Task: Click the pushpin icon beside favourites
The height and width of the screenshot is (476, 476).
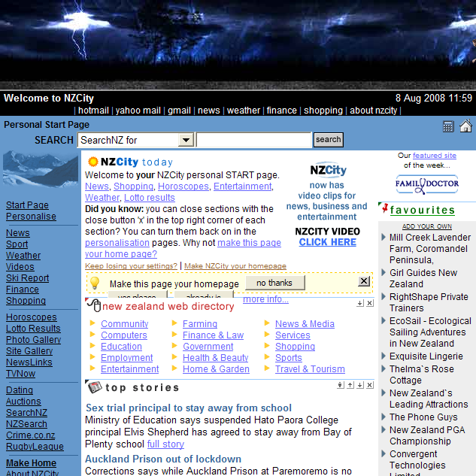Action: (384, 208)
